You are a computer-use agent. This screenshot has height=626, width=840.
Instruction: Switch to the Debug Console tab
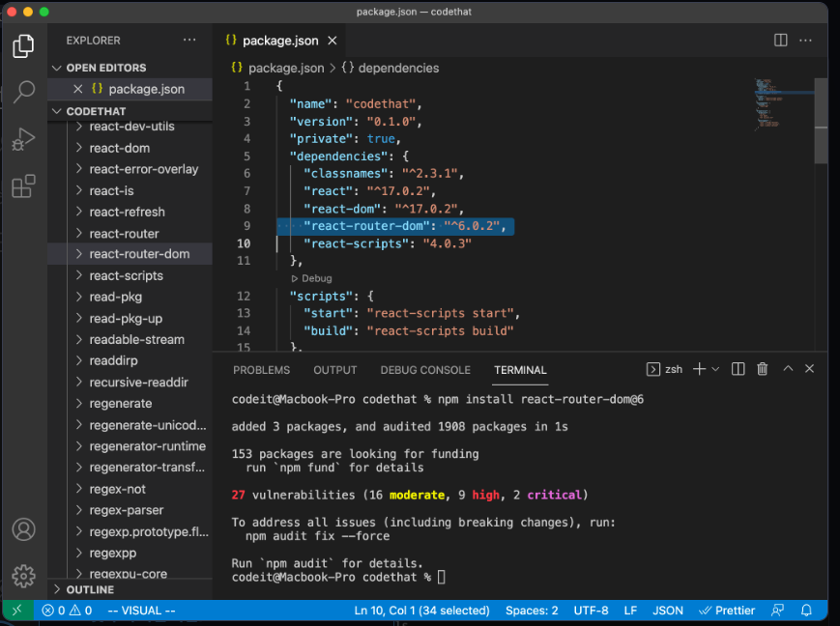[425, 370]
